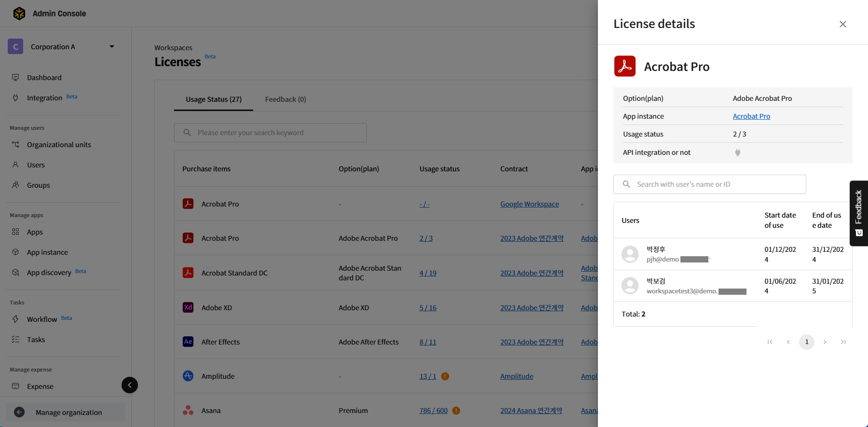This screenshot has height=427, width=868.
Task: Open Google Workspace contract link
Action: (x=529, y=204)
